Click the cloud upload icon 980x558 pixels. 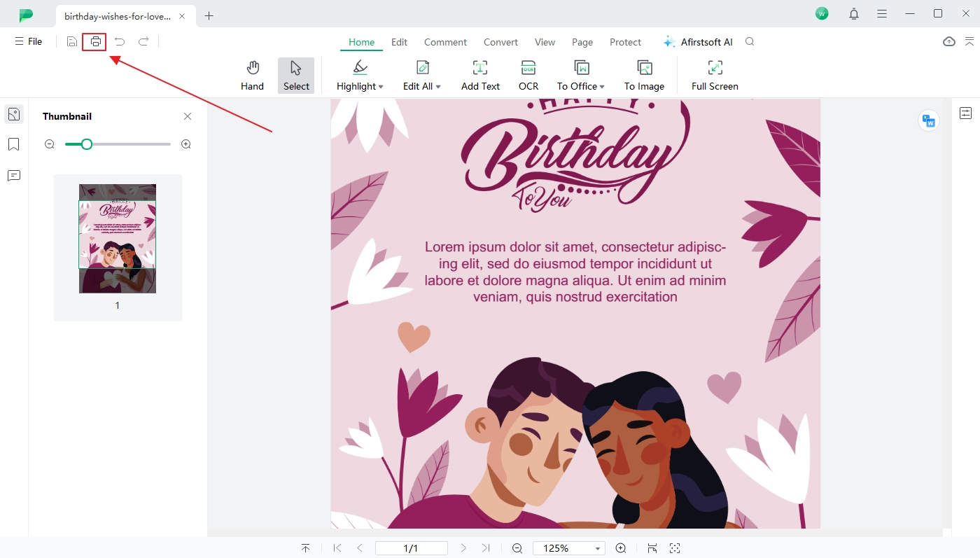(949, 42)
